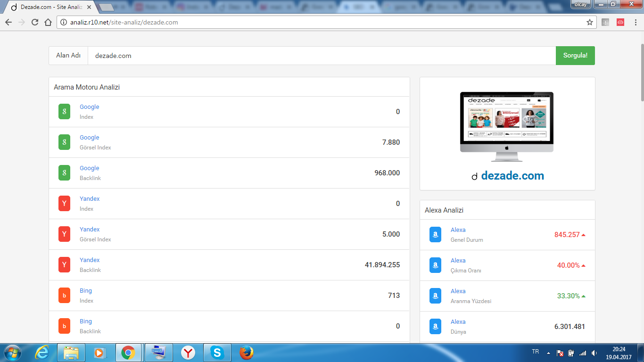Select the Google Backlink value 968.000
644x362 pixels.
tap(387, 173)
